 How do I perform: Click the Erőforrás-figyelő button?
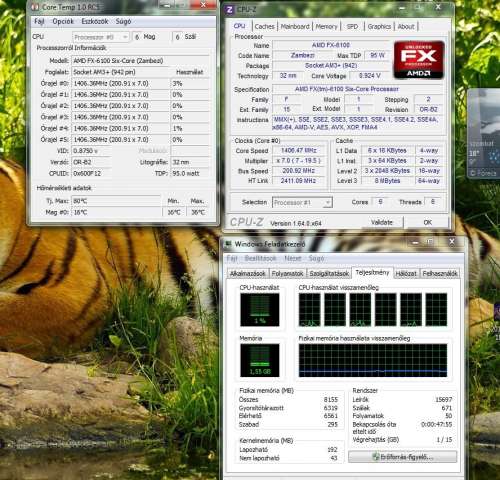click(403, 457)
